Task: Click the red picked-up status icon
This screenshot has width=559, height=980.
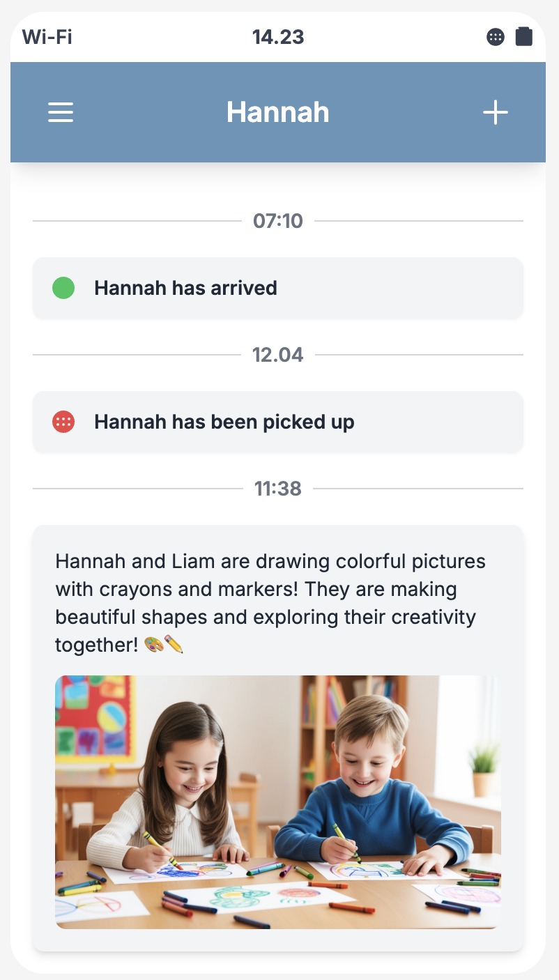Action: (63, 422)
